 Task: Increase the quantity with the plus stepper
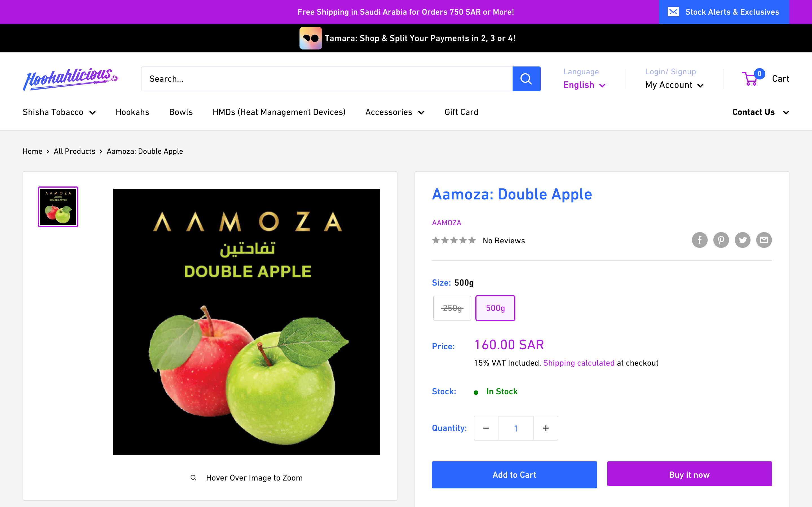tap(545, 428)
